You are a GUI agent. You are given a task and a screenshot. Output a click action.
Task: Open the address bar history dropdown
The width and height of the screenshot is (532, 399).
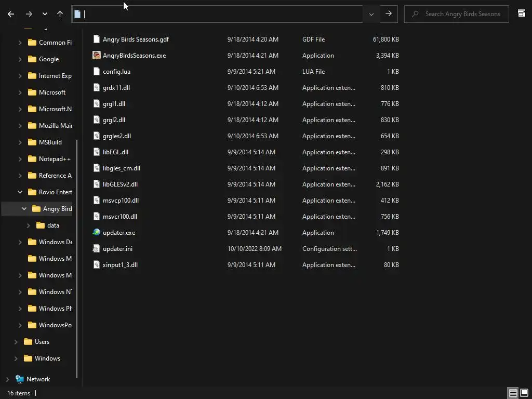371,14
